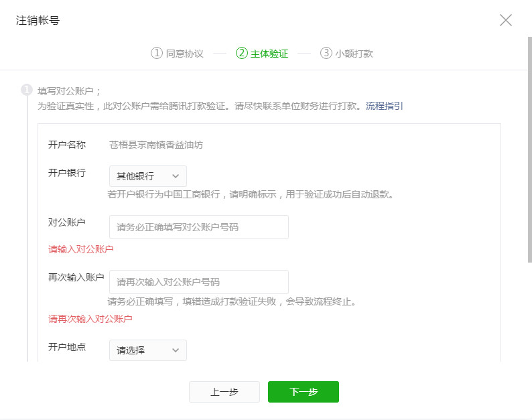This screenshot has height=420, width=532.
Task: Open the 流程指引 link
Action: point(384,106)
